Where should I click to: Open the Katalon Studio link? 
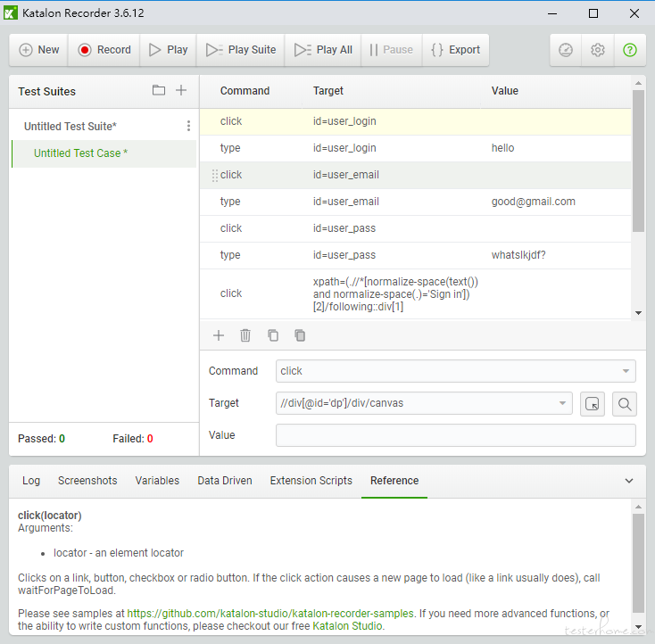[347, 626]
